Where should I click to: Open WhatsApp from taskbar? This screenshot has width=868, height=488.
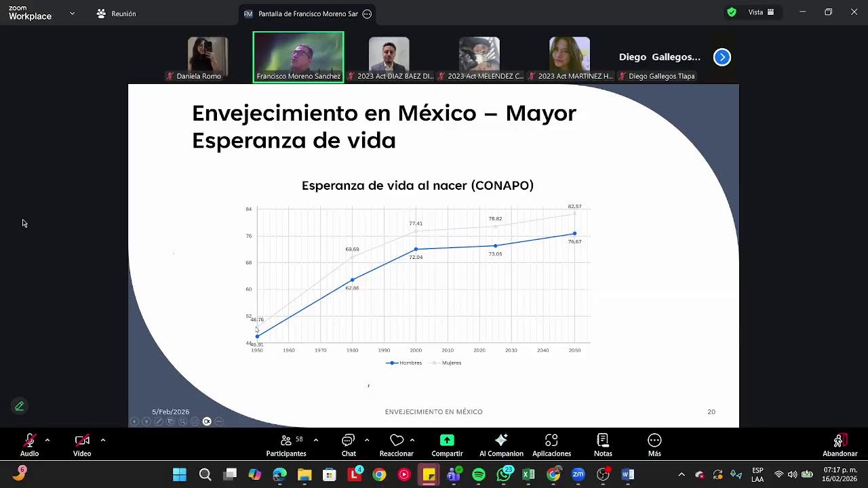[x=504, y=474]
